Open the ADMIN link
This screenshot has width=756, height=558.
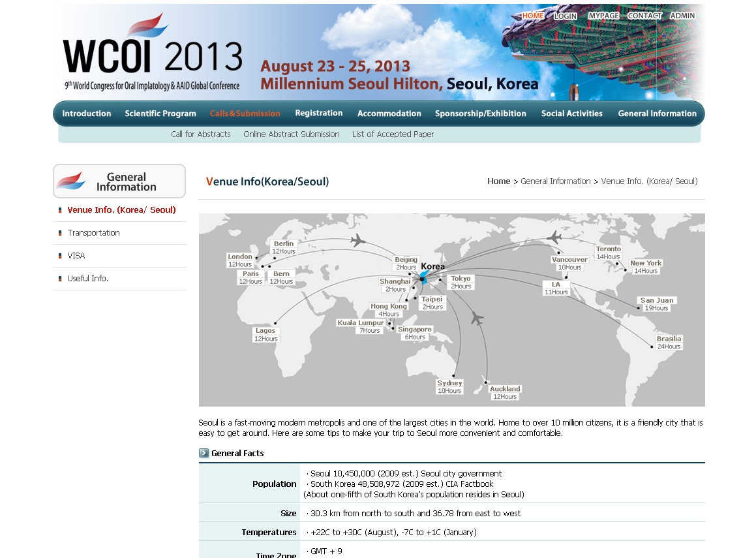click(682, 16)
